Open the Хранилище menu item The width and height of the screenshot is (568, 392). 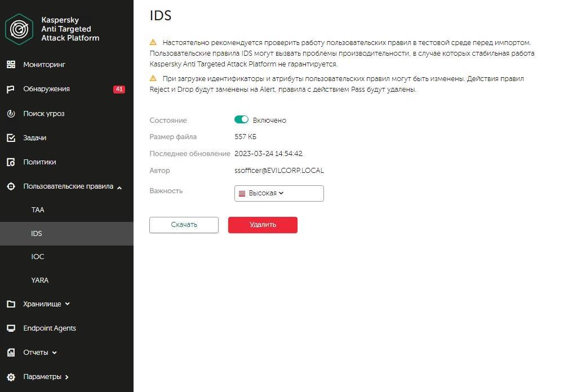pyautogui.click(x=42, y=304)
